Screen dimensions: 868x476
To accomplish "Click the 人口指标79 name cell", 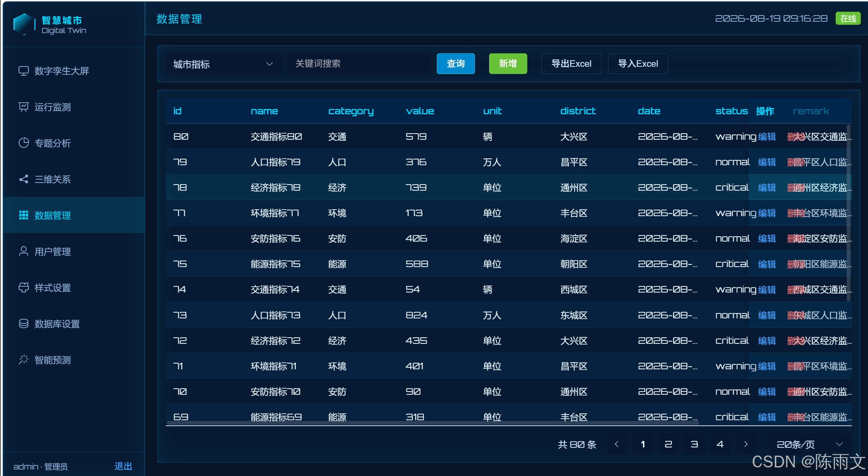I will click(x=275, y=162).
